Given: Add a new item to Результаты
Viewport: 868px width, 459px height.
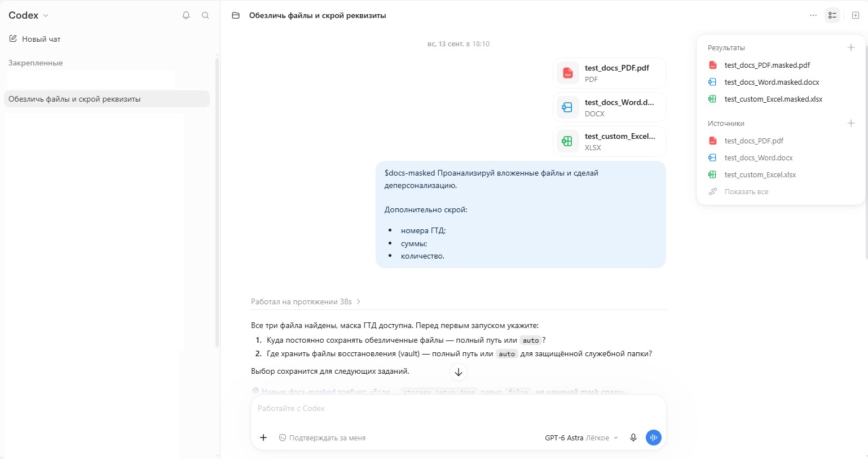Looking at the screenshot, I should pos(851,47).
